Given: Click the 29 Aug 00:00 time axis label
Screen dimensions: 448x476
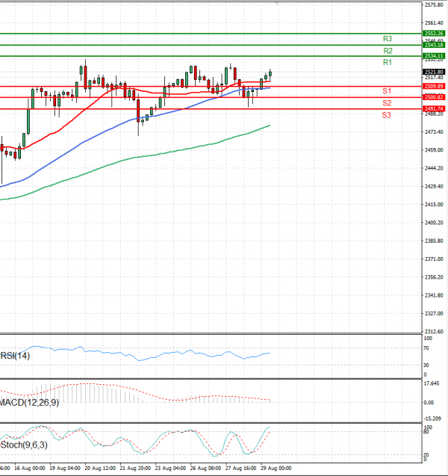Looking at the screenshot, I should pyautogui.click(x=275, y=469).
